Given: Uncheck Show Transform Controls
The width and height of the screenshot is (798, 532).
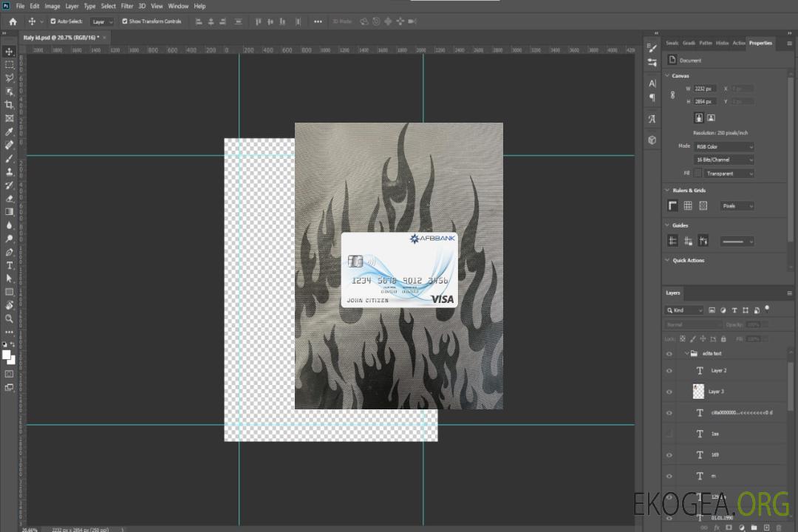Looking at the screenshot, I should [x=125, y=21].
